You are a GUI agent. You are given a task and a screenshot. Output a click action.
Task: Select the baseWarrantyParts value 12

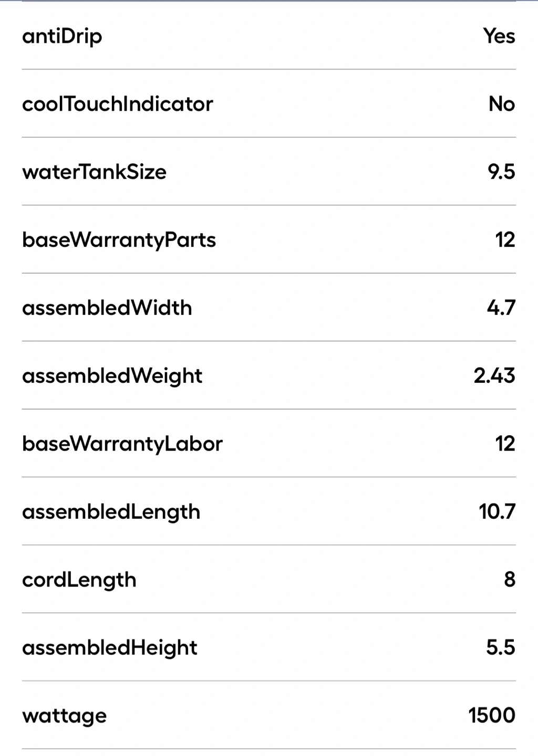505,240
